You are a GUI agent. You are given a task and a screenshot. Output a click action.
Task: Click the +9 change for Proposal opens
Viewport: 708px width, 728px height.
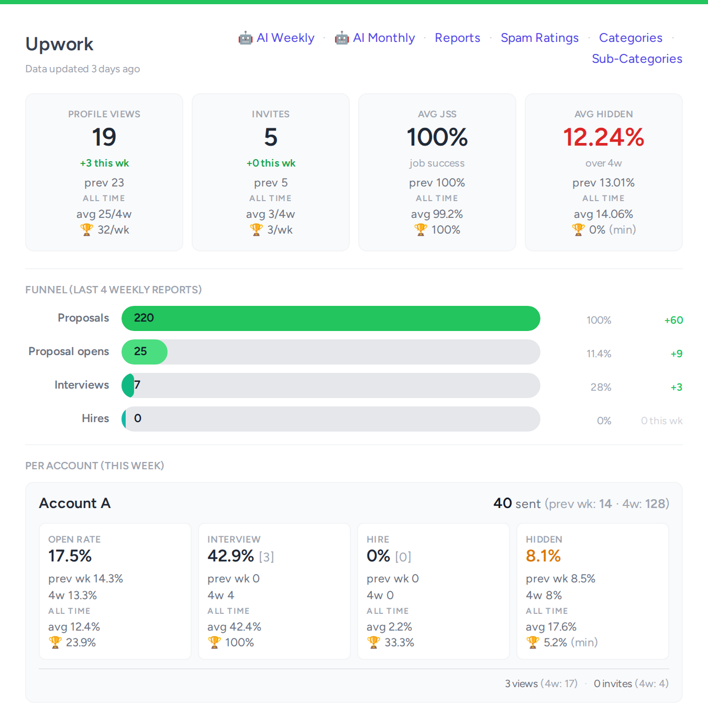[677, 354]
